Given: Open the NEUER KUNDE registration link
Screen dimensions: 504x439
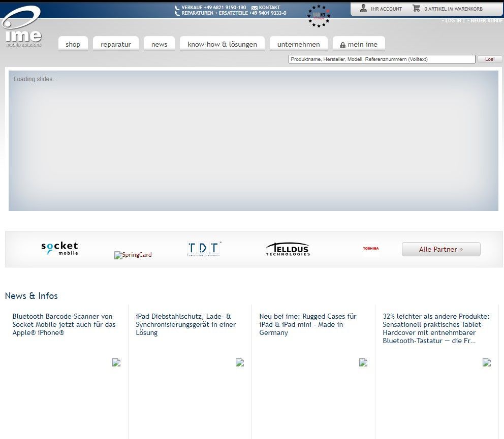Looking at the screenshot, I should coord(484,21).
